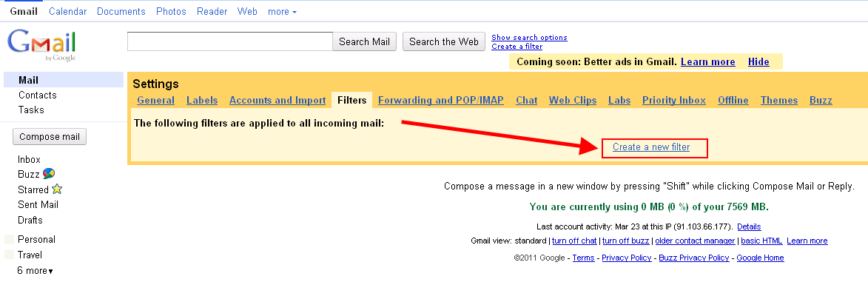Open the Labs settings tab
Viewport: 868px width, 282px height.
(619, 100)
